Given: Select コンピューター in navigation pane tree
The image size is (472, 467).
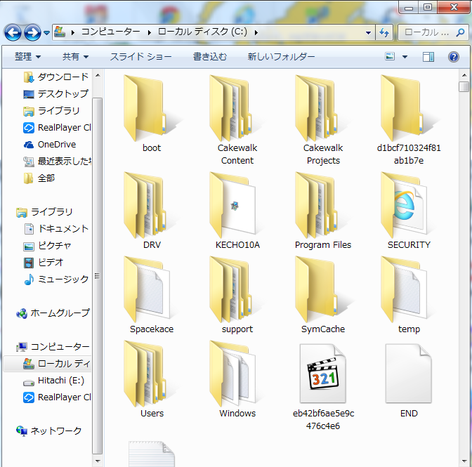Looking at the screenshot, I should [x=53, y=347].
